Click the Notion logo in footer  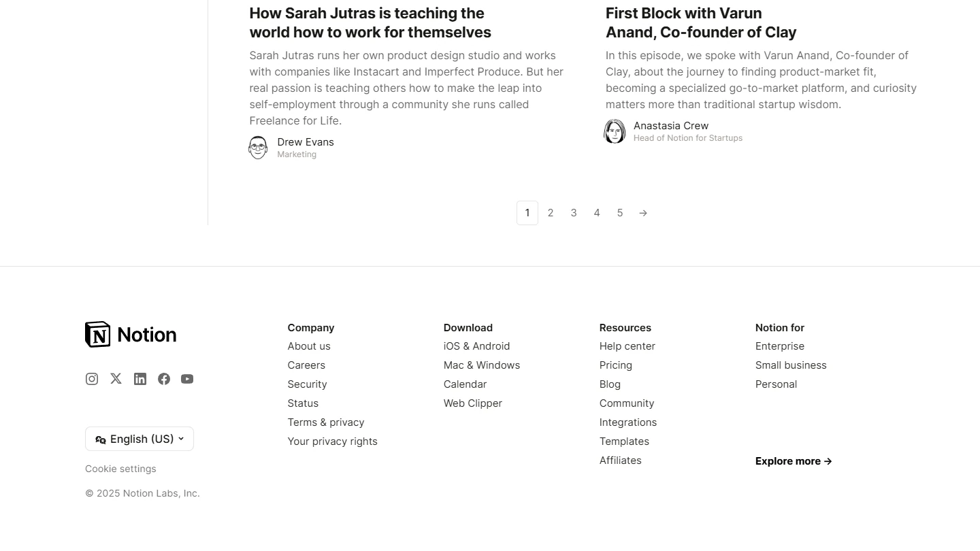[x=131, y=335]
